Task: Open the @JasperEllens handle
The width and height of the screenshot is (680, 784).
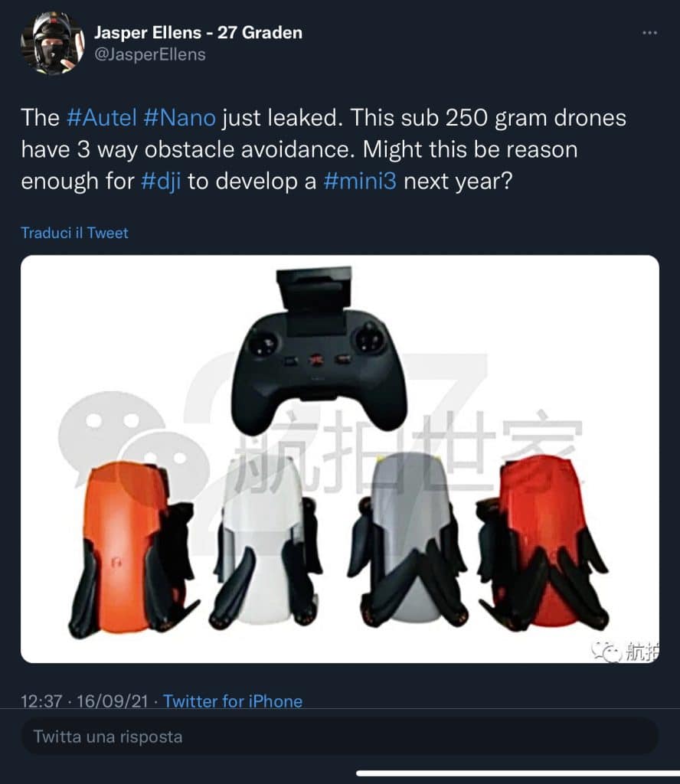Action: pos(150,54)
